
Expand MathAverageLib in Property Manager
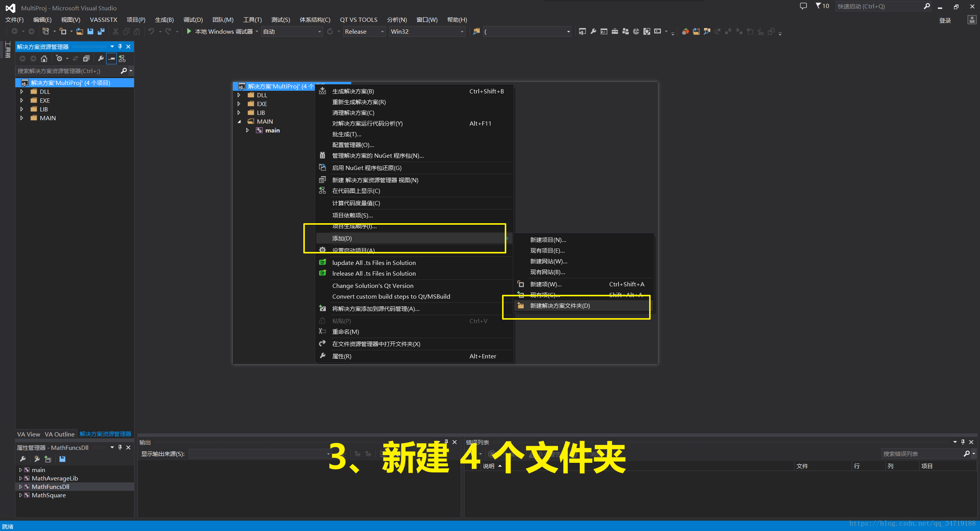(20, 478)
